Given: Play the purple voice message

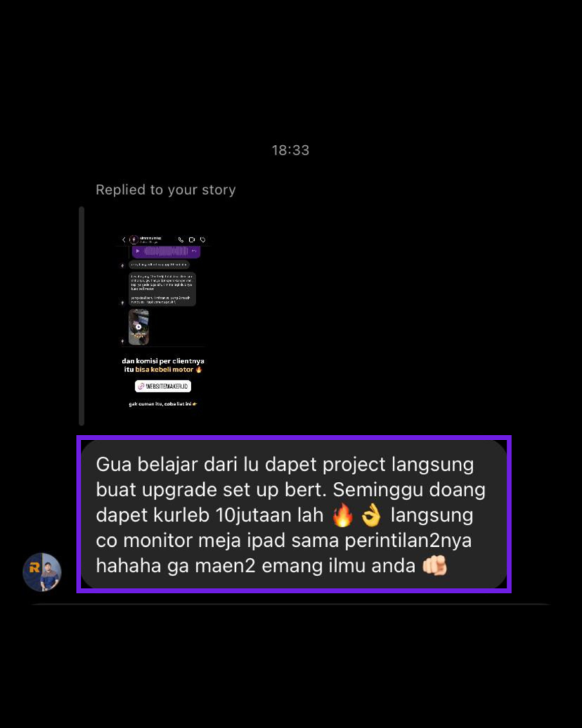Looking at the screenshot, I should coord(137,251).
